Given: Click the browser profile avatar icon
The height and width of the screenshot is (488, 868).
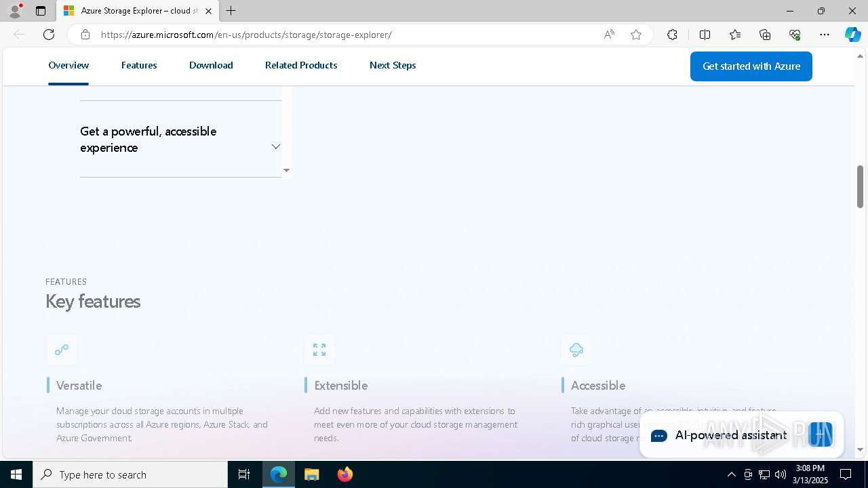Looking at the screenshot, I should coord(15,11).
